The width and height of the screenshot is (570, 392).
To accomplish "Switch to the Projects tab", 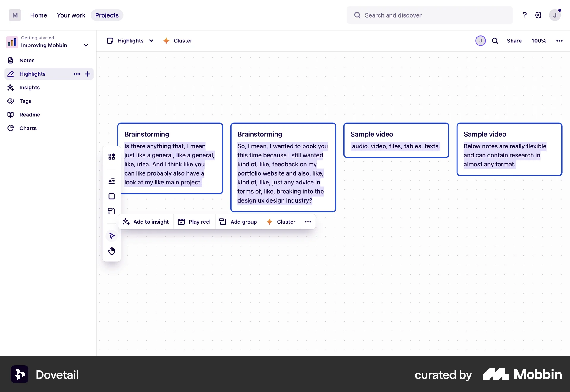I will (x=107, y=15).
